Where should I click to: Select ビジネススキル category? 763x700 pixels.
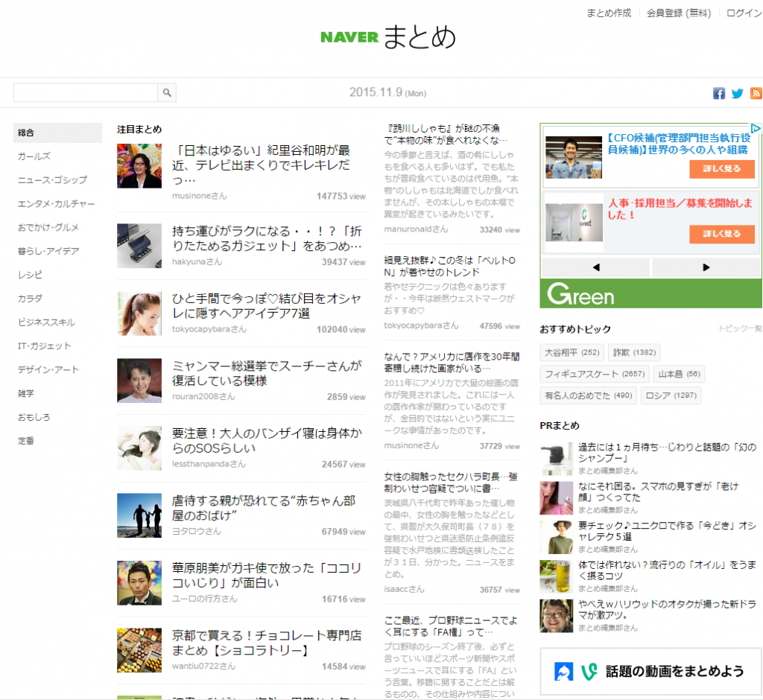point(46,322)
